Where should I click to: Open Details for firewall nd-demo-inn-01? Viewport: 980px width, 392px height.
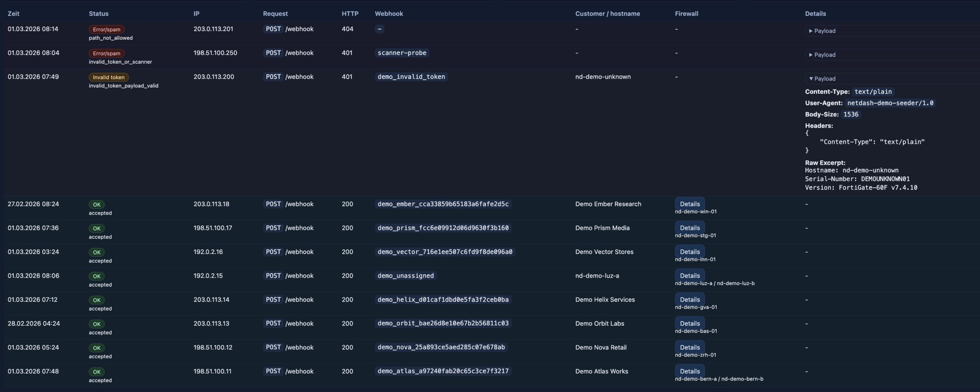point(689,252)
